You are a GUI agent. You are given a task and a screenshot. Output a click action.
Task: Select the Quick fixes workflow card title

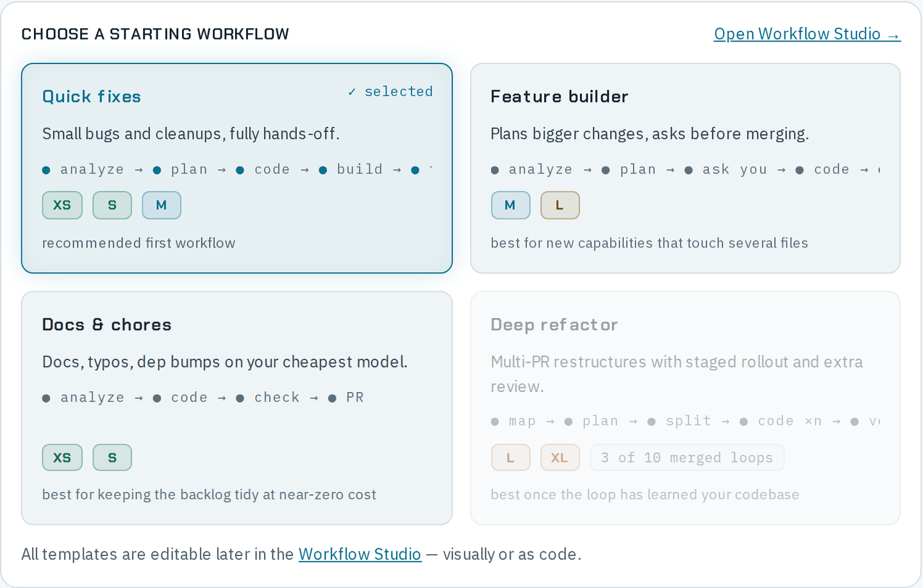pyautogui.click(x=92, y=97)
